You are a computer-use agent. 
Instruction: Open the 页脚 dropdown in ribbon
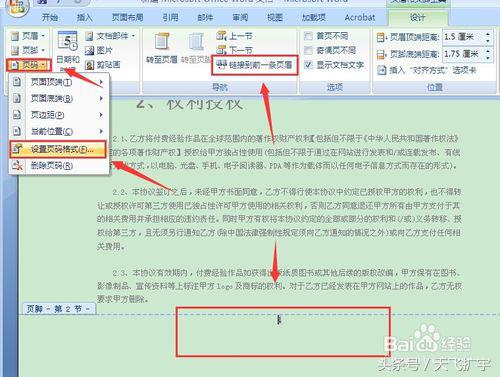click(28, 50)
